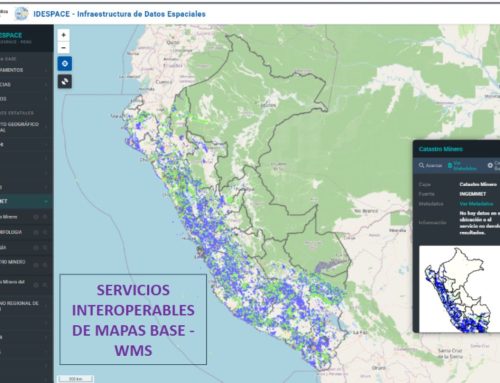Select the CATASTRO MINERO layer in the sidebar

click(x=13, y=262)
